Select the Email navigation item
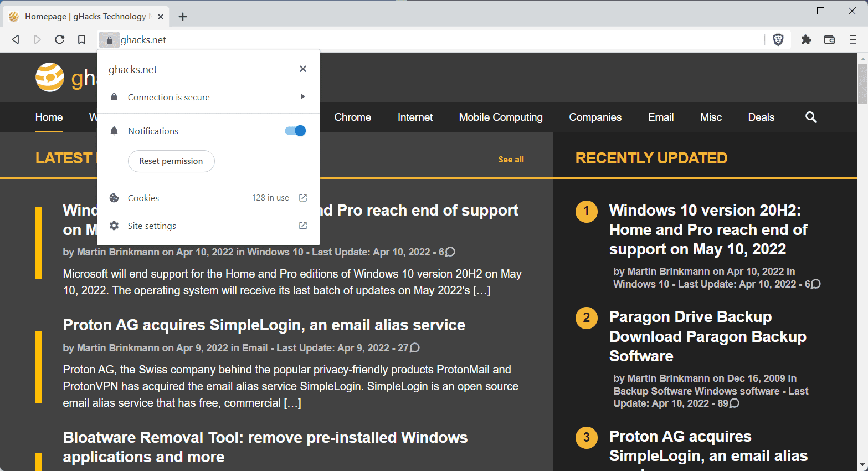The width and height of the screenshot is (868, 471). coord(660,117)
